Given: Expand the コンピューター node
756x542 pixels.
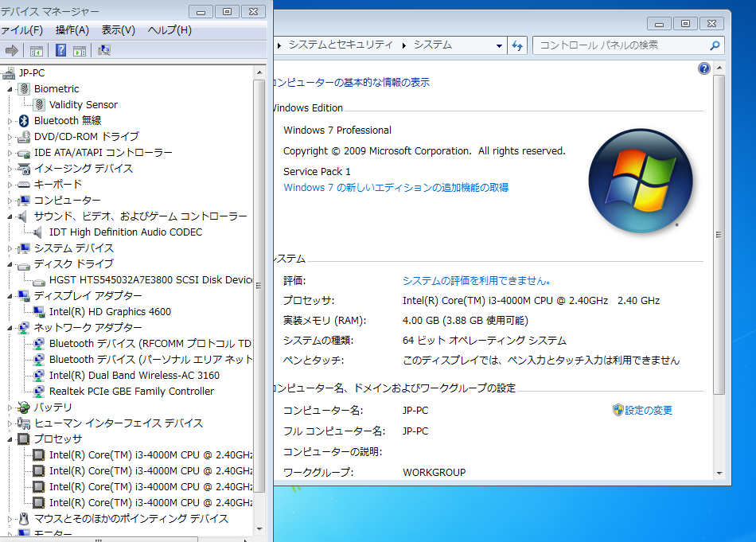Looking at the screenshot, I should pos(10,201).
